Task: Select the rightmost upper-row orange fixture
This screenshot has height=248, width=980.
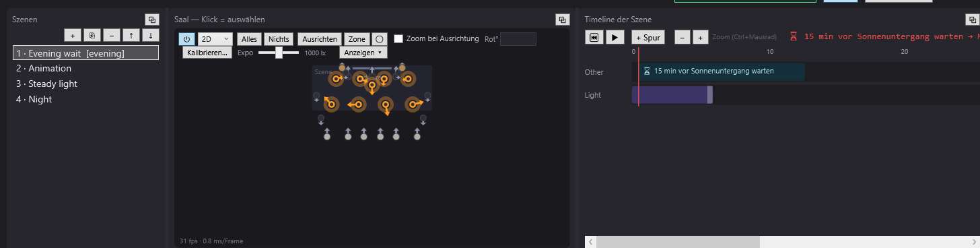Action: click(407, 79)
